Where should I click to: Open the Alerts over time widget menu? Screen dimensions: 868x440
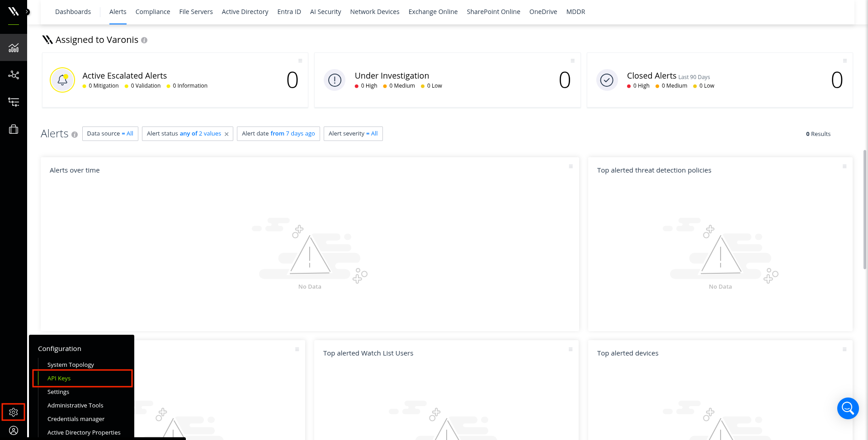[571, 167]
